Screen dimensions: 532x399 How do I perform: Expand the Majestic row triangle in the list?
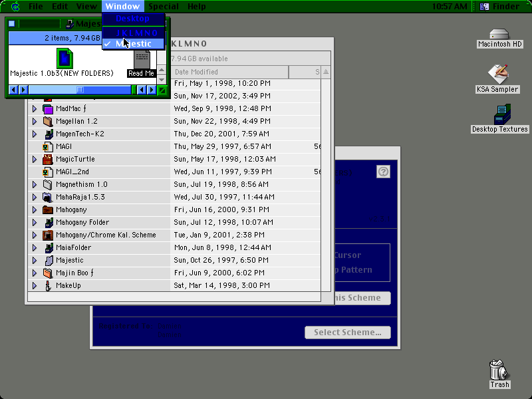[35, 260]
